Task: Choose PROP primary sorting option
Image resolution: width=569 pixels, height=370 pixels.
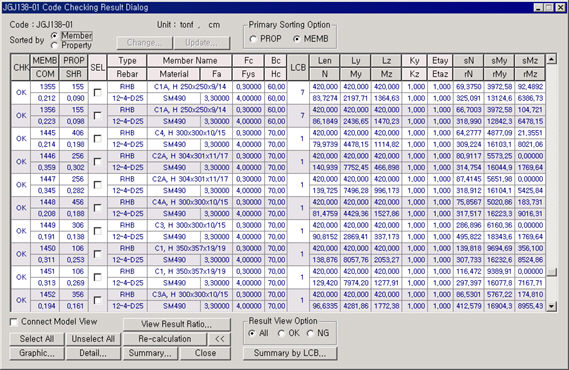Action: pyautogui.click(x=253, y=39)
